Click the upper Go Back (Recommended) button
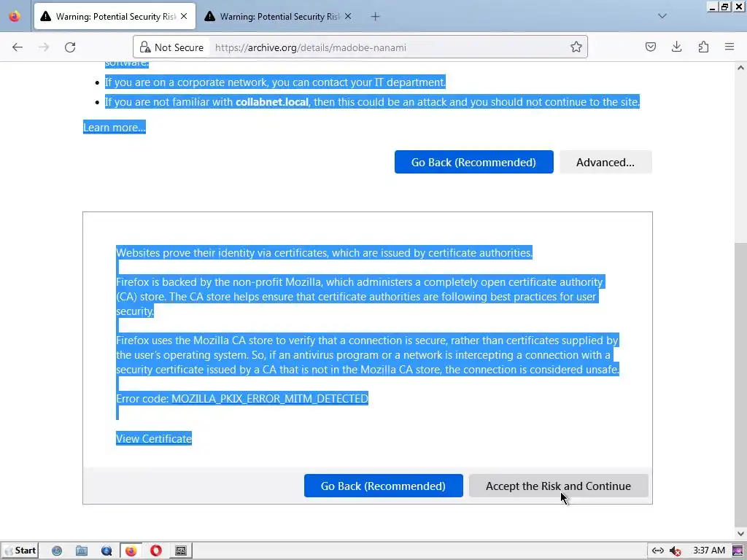The height and width of the screenshot is (560, 747). click(x=473, y=162)
